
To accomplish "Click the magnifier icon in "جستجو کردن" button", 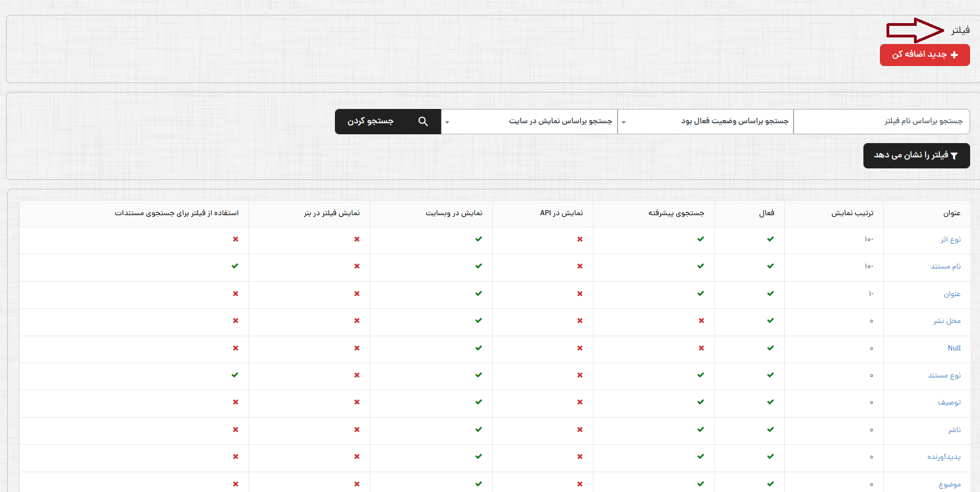I will coord(423,122).
